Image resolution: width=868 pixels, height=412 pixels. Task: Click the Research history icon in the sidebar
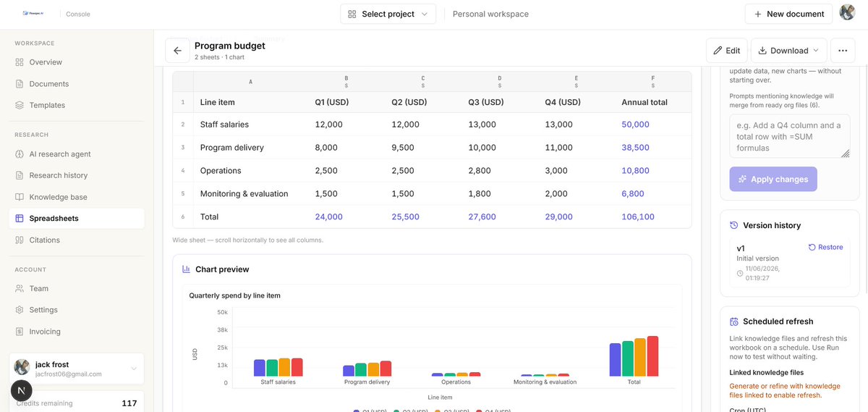[x=20, y=175]
